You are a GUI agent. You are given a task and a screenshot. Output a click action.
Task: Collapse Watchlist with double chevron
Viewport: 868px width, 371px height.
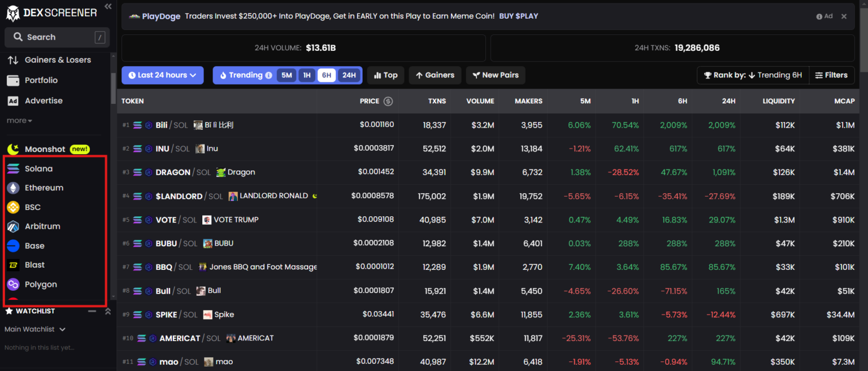click(x=107, y=311)
